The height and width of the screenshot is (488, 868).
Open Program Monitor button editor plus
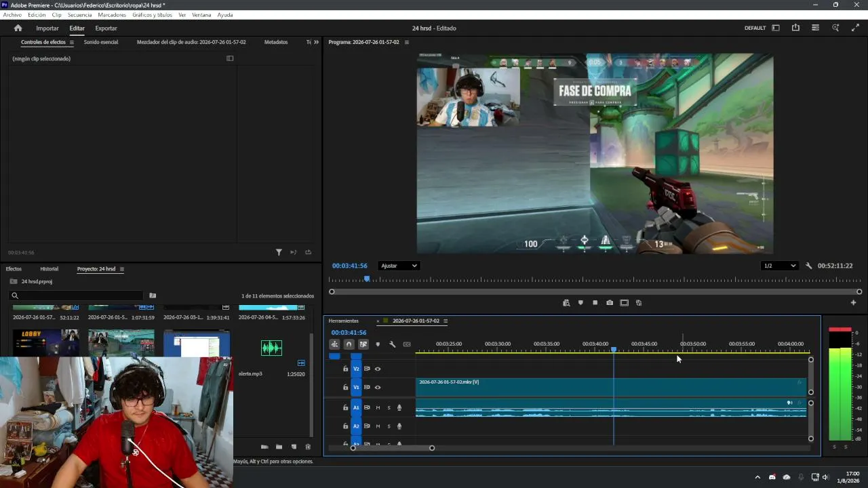854,303
